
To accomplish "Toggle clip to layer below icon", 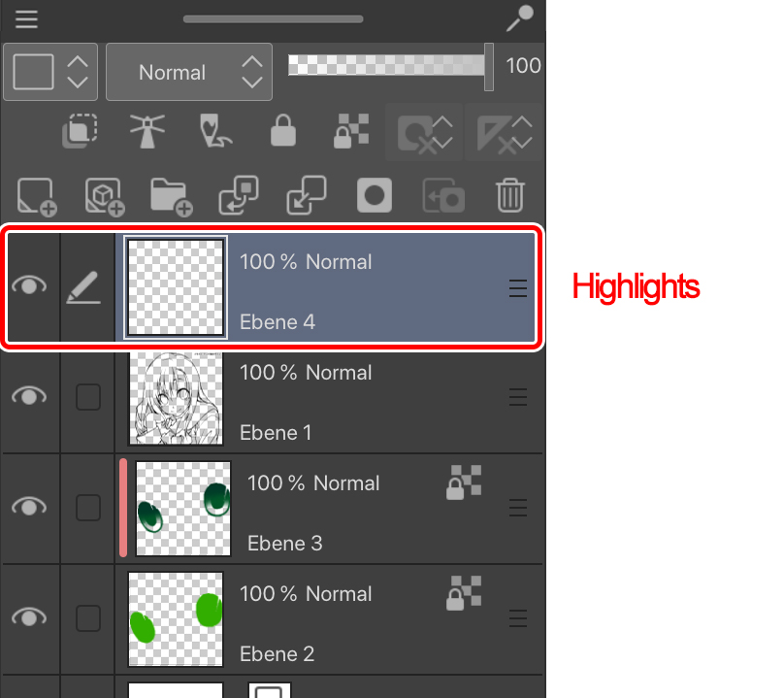I will tap(80, 131).
